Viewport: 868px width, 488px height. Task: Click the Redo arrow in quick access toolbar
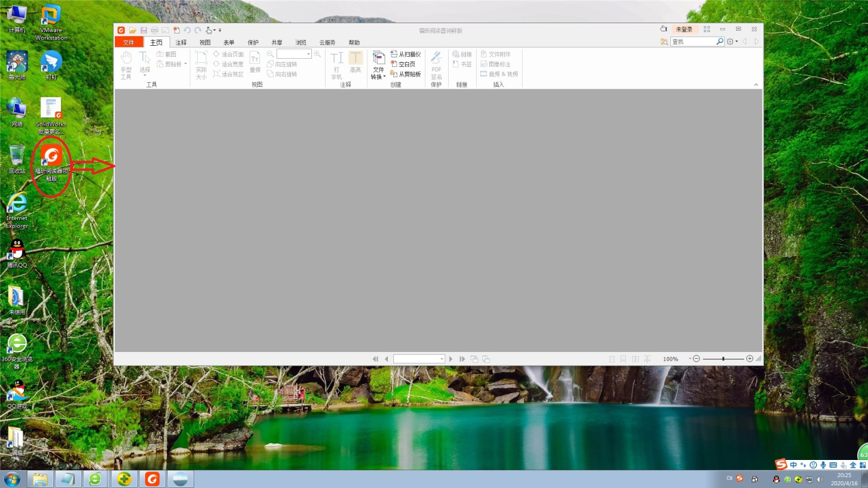pyautogui.click(x=198, y=30)
